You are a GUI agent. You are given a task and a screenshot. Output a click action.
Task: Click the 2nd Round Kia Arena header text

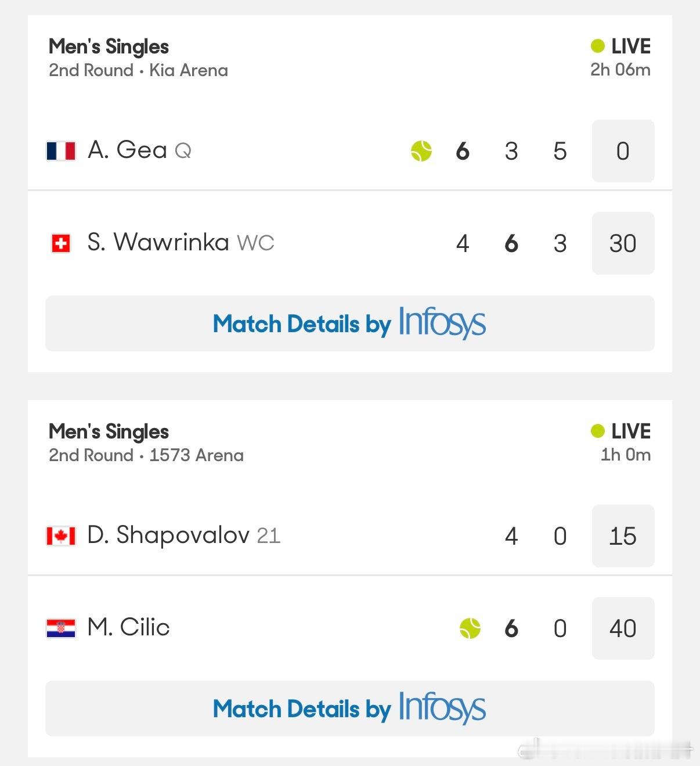click(x=138, y=70)
